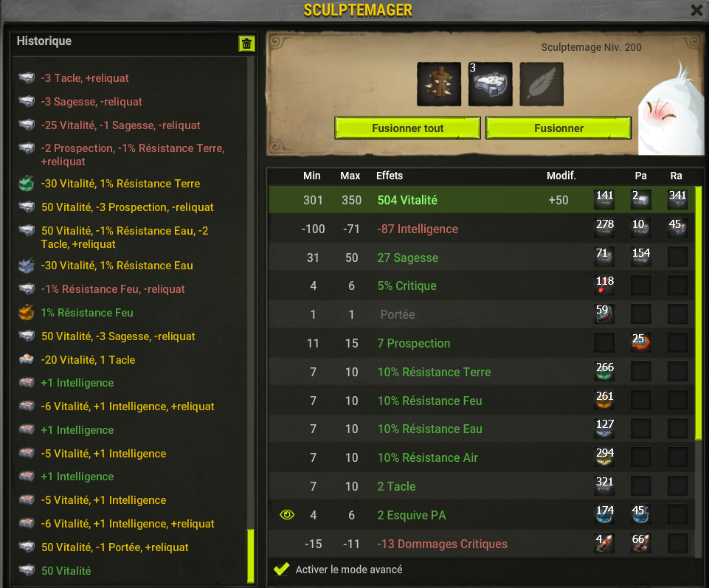This screenshot has width=709, height=588.
Task: Click the history panel scrollbar thumb
Action: (x=251, y=556)
